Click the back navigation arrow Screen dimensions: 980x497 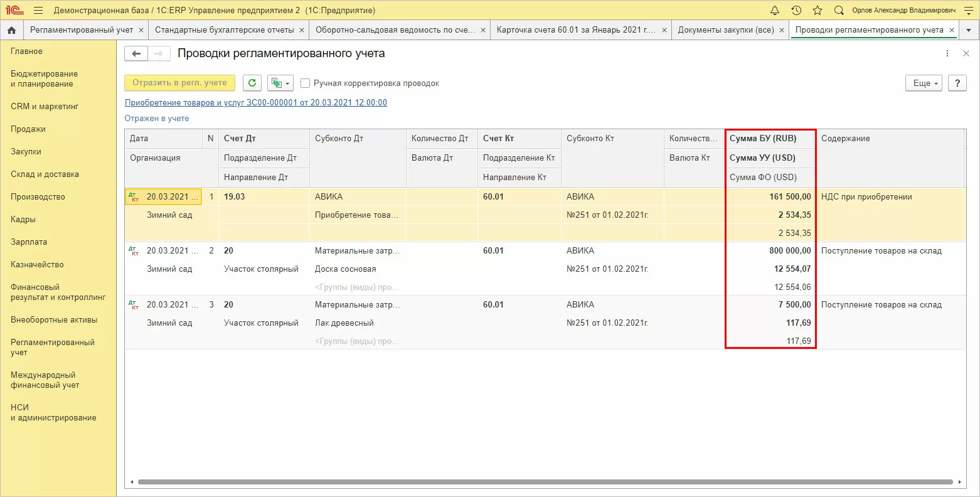[x=136, y=54]
